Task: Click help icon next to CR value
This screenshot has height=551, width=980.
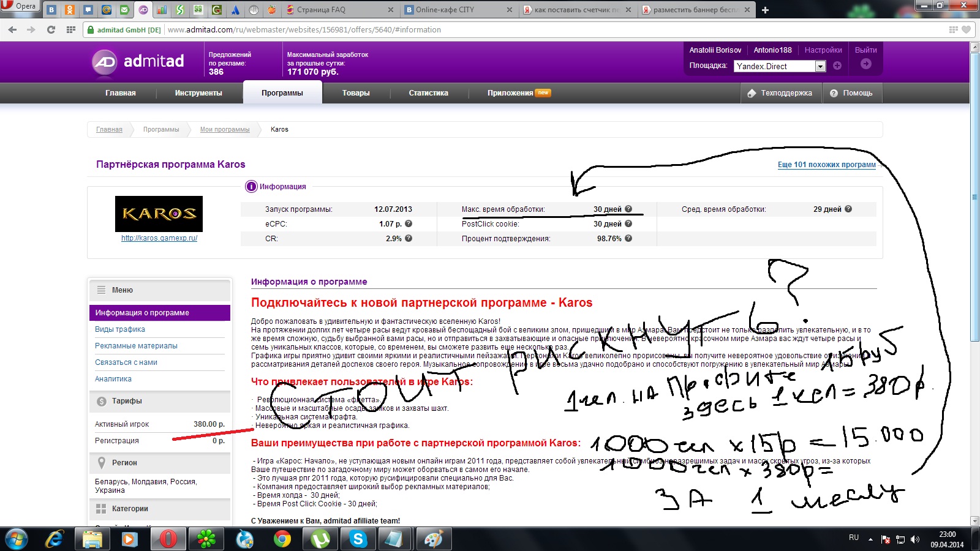Action: [409, 239]
